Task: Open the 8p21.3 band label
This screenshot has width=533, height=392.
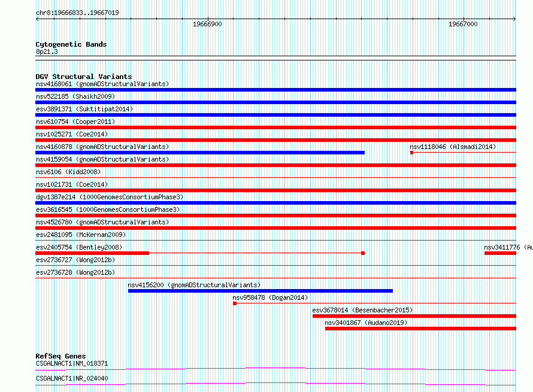Action: 47,51
